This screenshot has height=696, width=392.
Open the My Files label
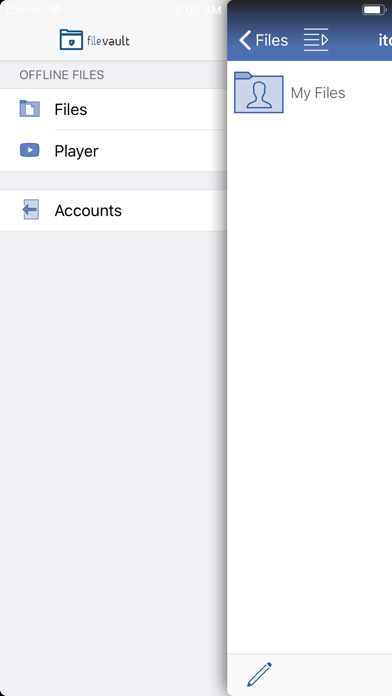click(318, 93)
